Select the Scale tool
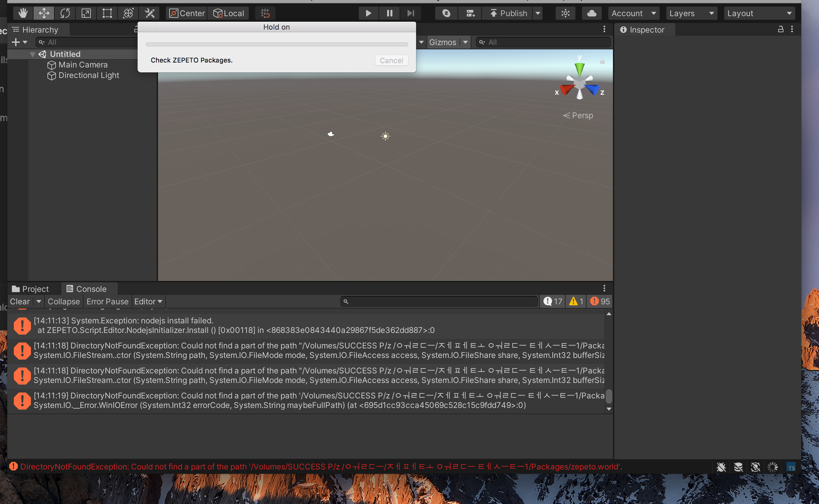819x504 pixels. tap(86, 13)
